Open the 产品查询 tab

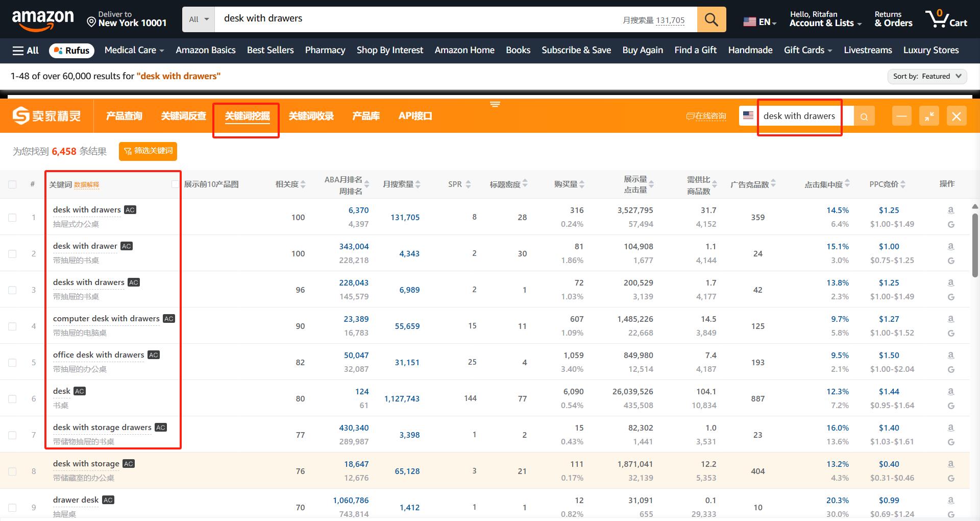124,116
